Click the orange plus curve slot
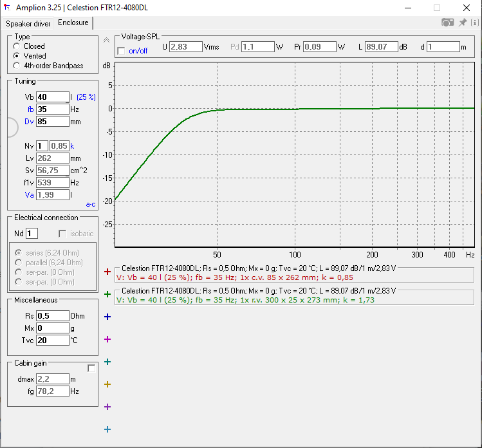Screen dimensions: 482x448 [107, 384]
